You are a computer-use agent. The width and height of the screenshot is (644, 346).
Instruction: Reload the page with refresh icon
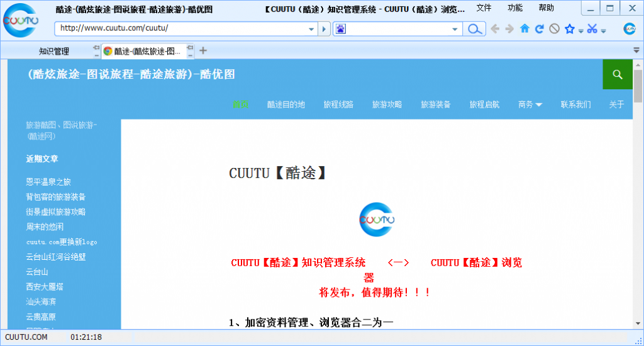pos(539,28)
